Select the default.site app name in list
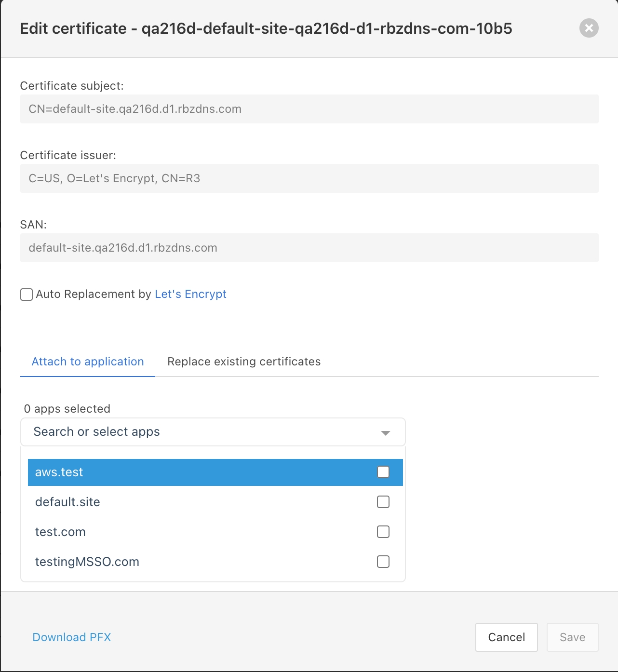Viewport: 618px width, 672px height. (67, 502)
